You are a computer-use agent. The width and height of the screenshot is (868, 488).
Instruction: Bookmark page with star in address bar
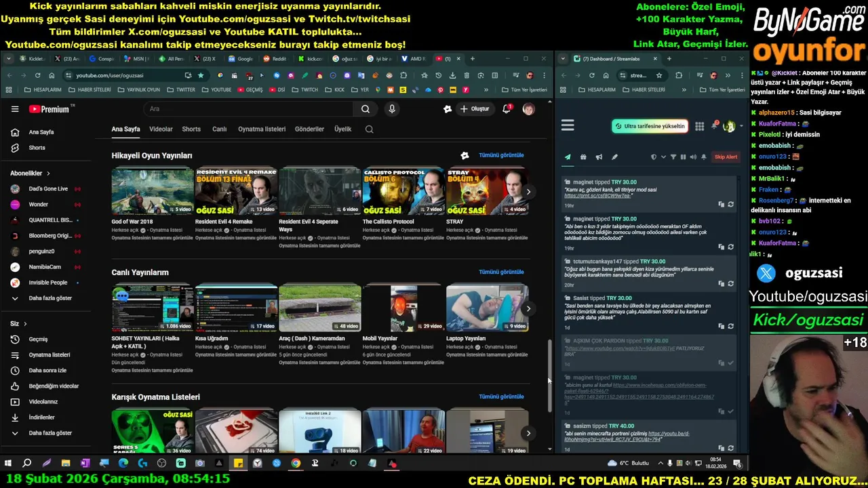pyautogui.click(x=201, y=75)
